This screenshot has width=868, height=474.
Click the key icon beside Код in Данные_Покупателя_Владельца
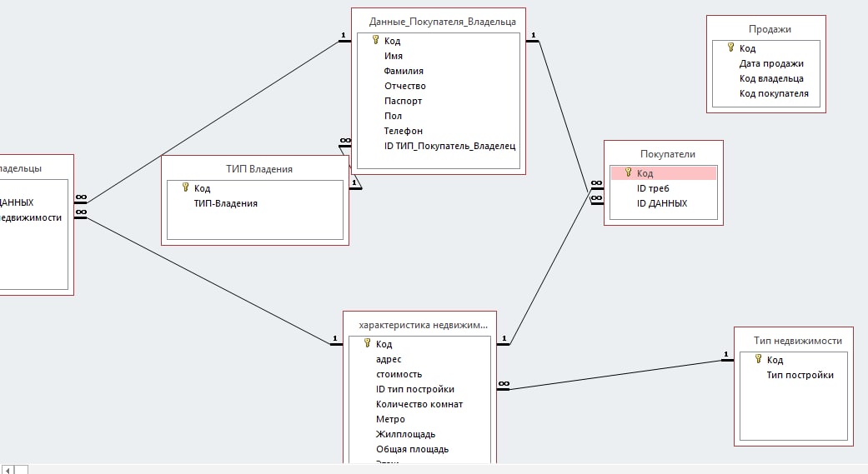pos(375,40)
